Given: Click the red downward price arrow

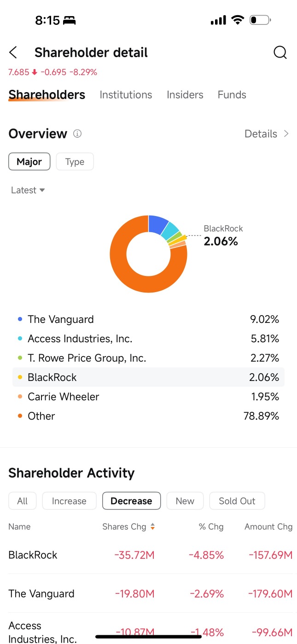Looking at the screenshot, I should tap(33, 72).
